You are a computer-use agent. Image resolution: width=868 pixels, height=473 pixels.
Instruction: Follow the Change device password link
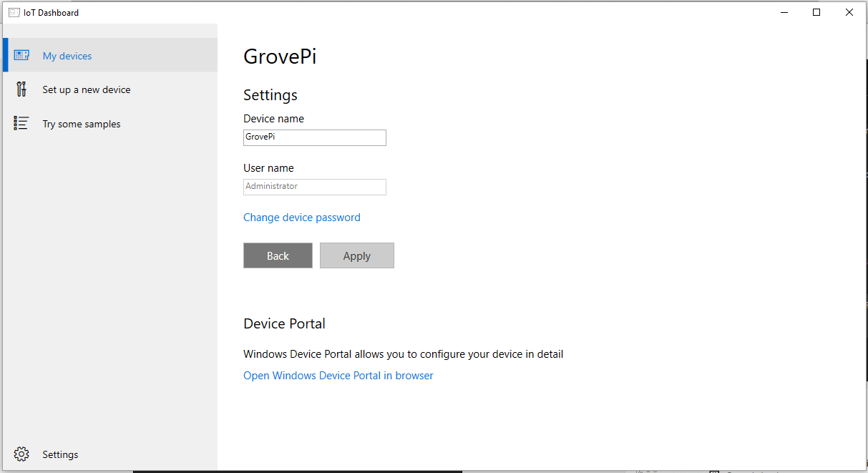[x=302, y=218]
